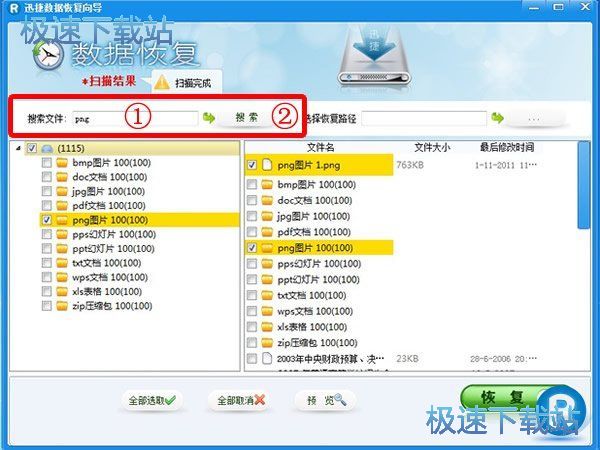Check jpg图片 box in file list
The width and height of the screenshot is (600, 450).
click(x=252, y=216)
